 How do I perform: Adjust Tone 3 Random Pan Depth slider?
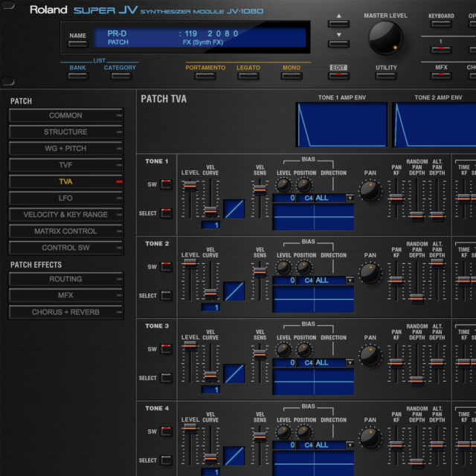tap(416, 379)
